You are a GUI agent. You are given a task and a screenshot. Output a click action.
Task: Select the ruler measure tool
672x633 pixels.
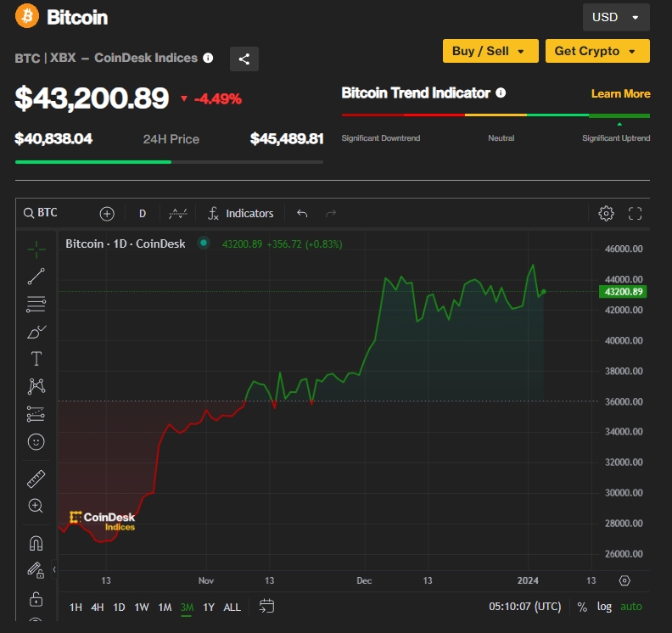tap(36, 479)
